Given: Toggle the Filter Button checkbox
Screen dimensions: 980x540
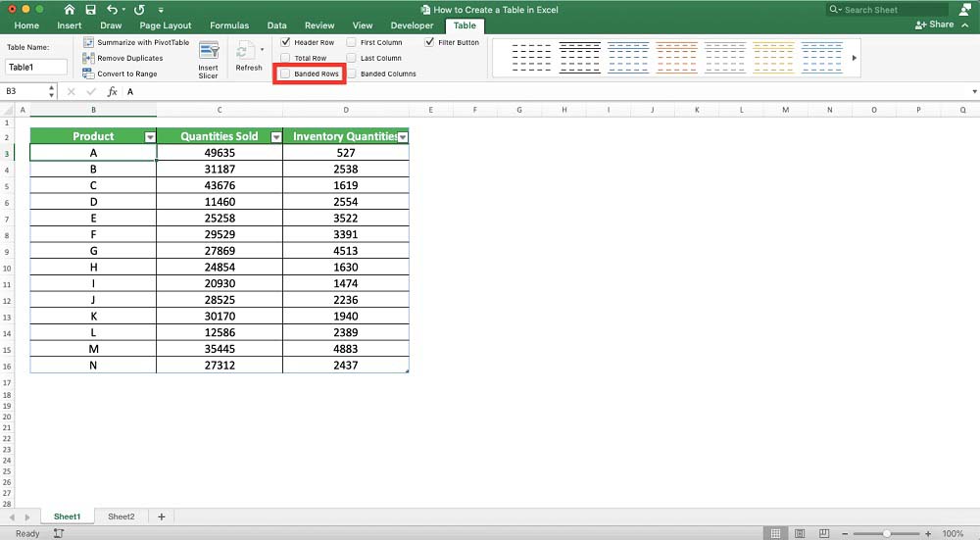Looking at the screenshot, I should pyautogui.click(x=429, y=43).
